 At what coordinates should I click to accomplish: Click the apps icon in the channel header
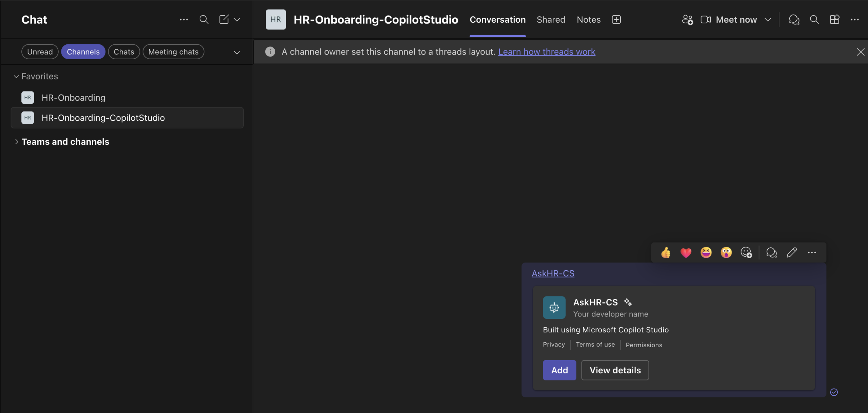(834, 19)
